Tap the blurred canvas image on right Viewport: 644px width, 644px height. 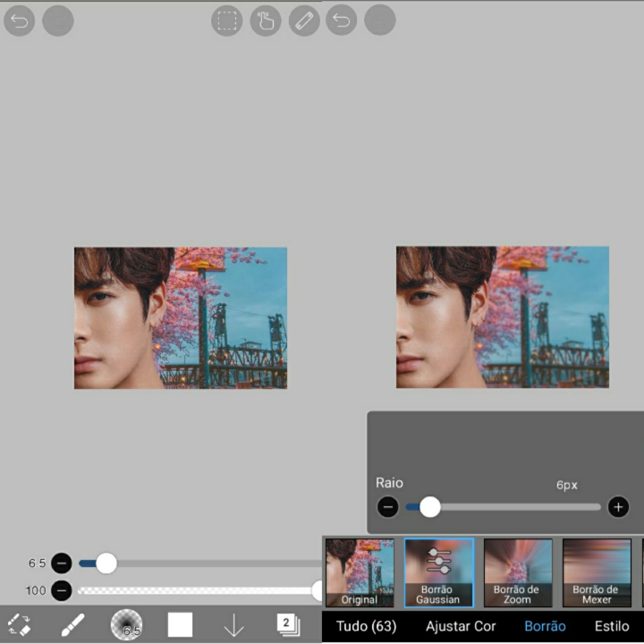coord(502,317)
